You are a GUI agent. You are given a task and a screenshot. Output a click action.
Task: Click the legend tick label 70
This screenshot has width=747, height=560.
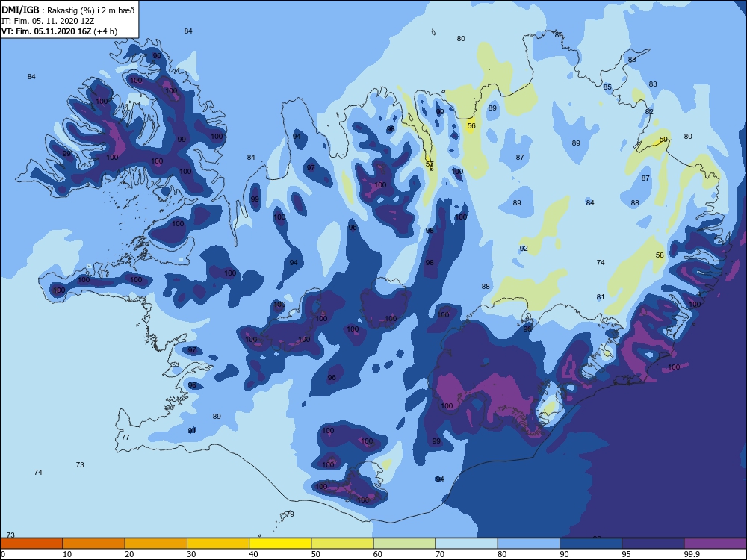440,554
